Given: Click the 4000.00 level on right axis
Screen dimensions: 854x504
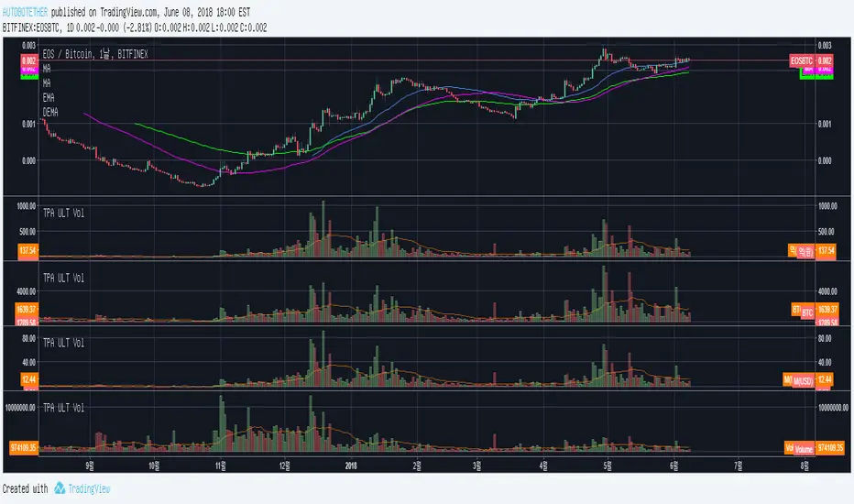Looking at the screenshot, I should point(827,291).
